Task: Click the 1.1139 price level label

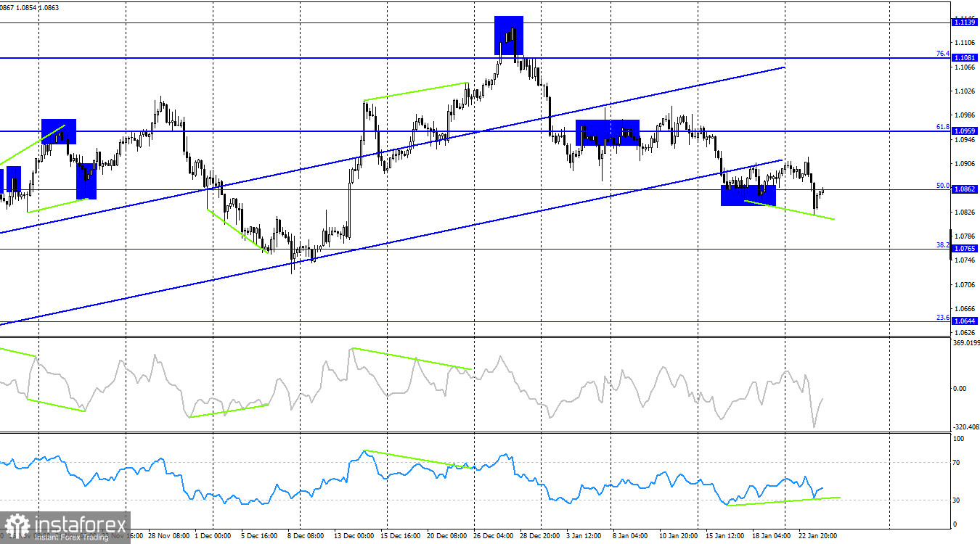Action: pos(964,22)
